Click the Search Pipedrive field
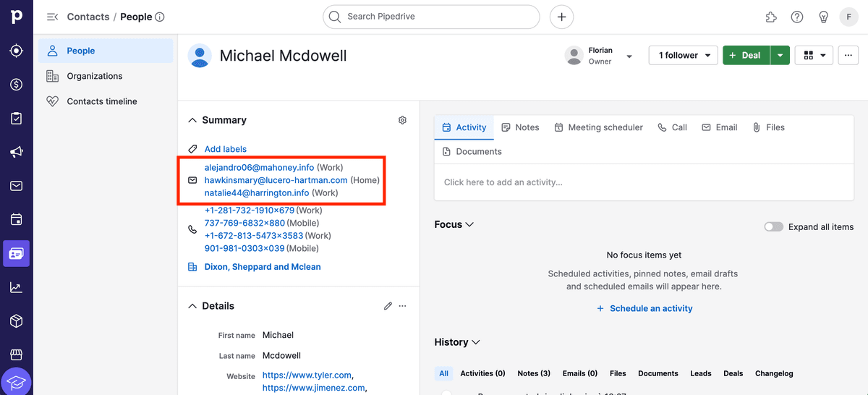The width and height of the screenshot is (868, 395). pyautogui.click(x=431, y=17)
